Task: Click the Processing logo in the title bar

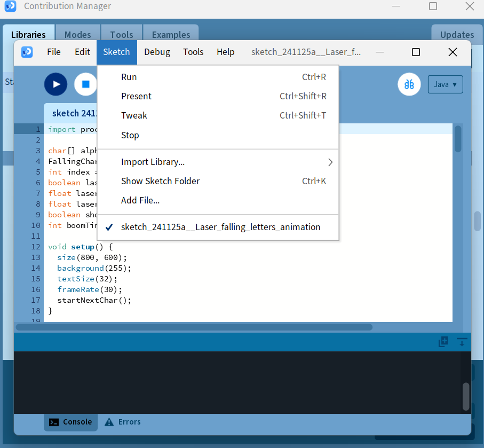Action: 27,52
